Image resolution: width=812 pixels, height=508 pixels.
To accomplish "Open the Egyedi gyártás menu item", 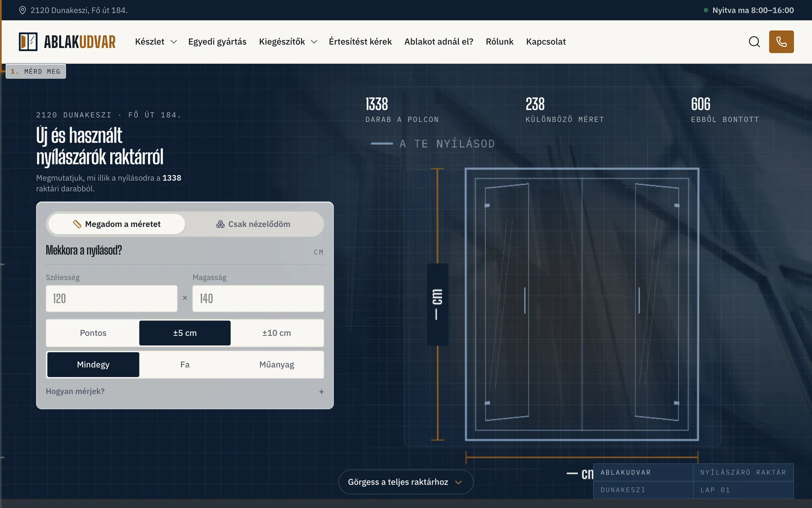I will coord(217,42).
